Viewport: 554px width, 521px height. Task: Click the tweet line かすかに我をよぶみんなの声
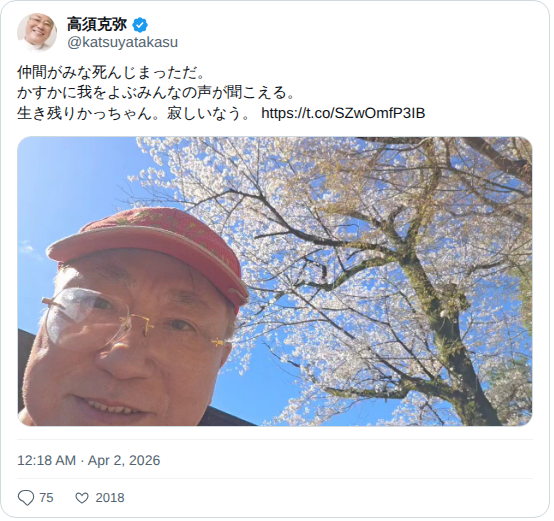click(156, 93)
